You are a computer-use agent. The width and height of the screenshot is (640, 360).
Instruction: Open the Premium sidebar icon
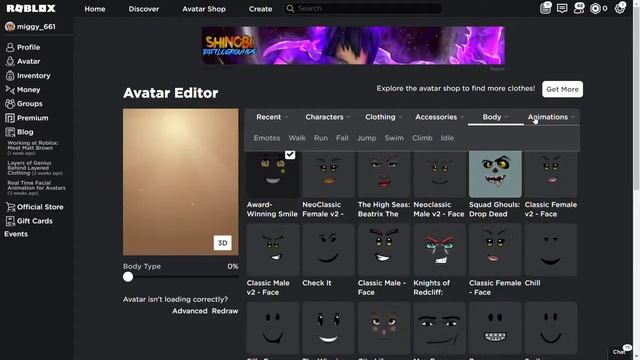[x=10, y=118]
